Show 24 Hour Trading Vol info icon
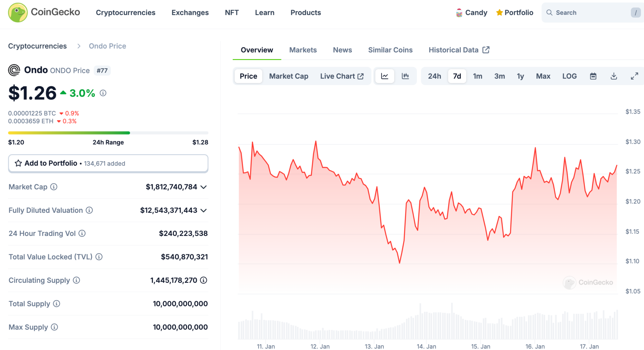This screenshot has width=644, height=350. pos(82,233)
